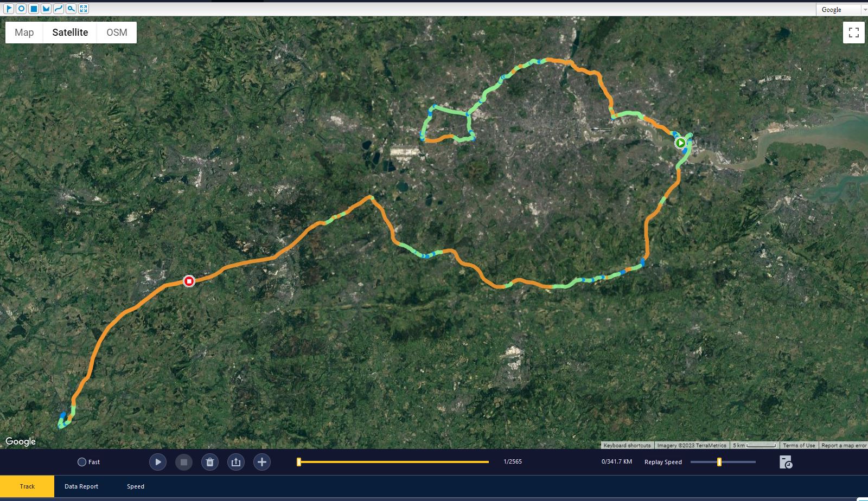Open the history time log icon
868x501 pixels.
tap(785, 462)
